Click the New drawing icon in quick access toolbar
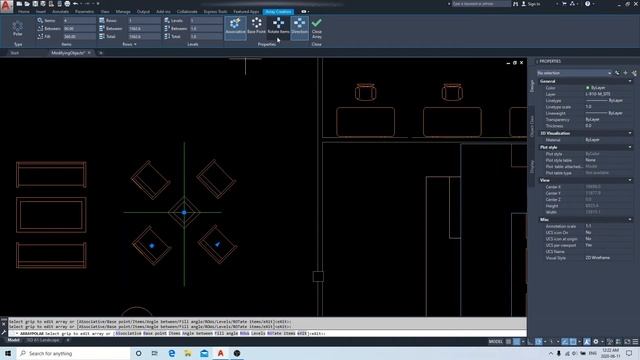The width and height of the screenshot is (640, 360). tap(19, 4)
